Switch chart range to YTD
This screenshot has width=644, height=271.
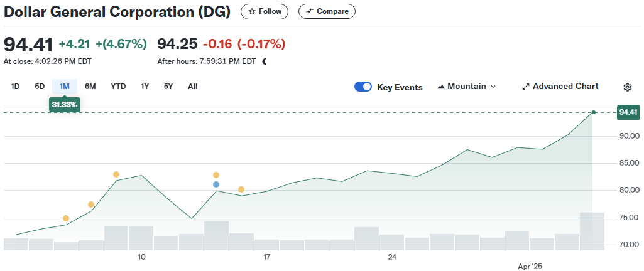pyautogui.click(x=118, y=87)
